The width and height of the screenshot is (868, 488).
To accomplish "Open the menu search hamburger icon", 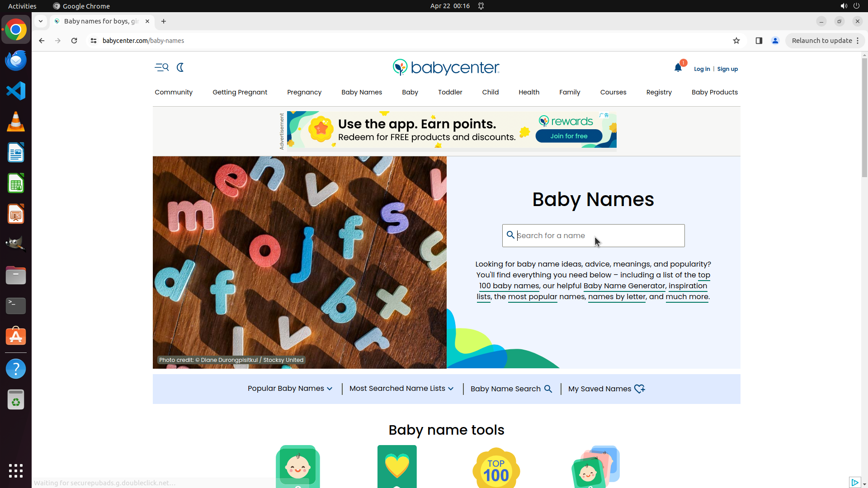I will coord(161,67).
